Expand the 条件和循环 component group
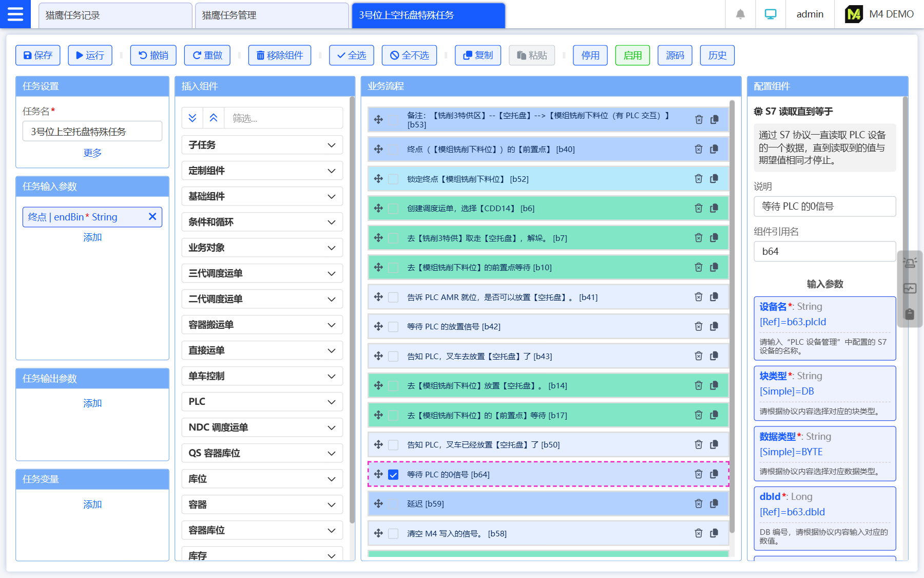 262,222
